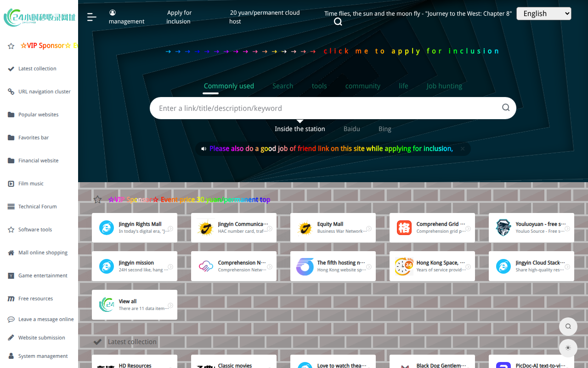Close the friend link announcement banner
This screenshot has height=368, width=588.
tap(463, 149)
